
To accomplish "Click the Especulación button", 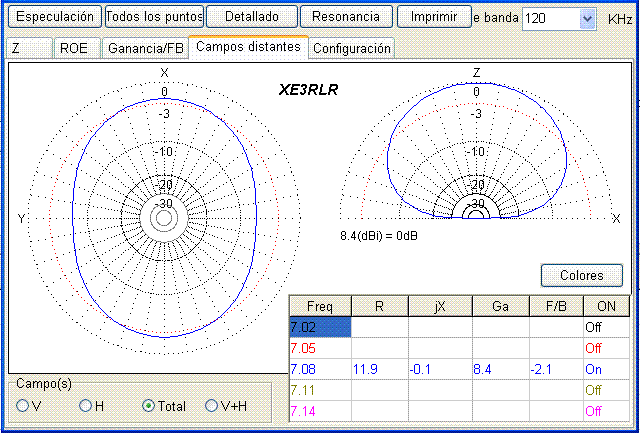I will 55,17.
